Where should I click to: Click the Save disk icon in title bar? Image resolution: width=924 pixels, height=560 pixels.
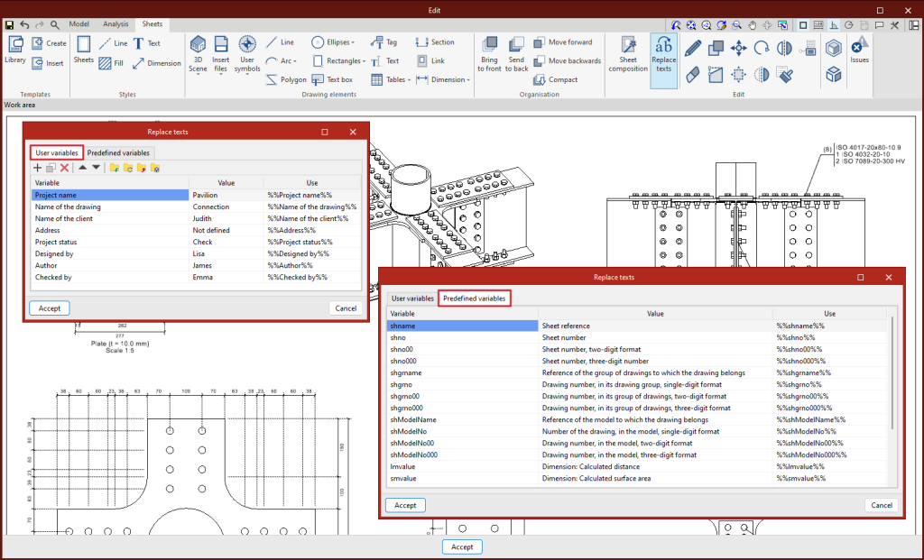tap(9, 24)
